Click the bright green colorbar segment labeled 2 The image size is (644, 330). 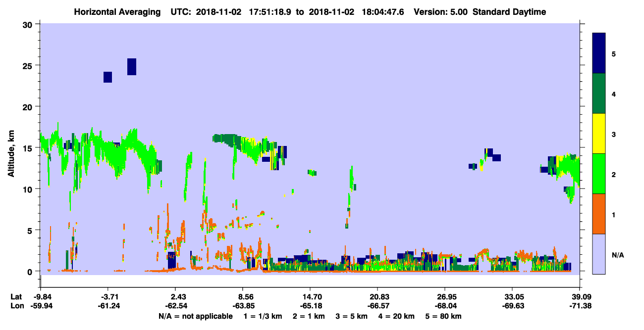coord(599,174)
